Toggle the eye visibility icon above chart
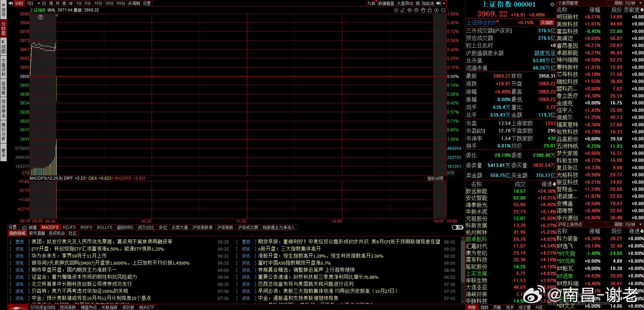Viewport: 644px width, 310px height. [410, 10]
